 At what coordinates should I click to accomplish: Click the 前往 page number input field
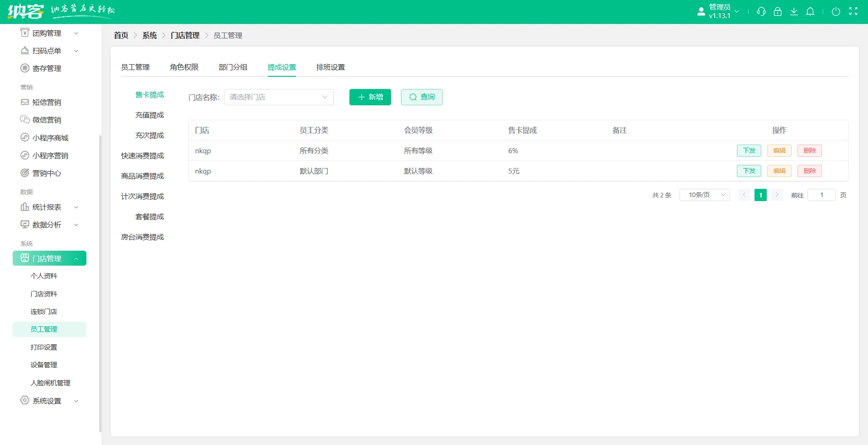822,195
